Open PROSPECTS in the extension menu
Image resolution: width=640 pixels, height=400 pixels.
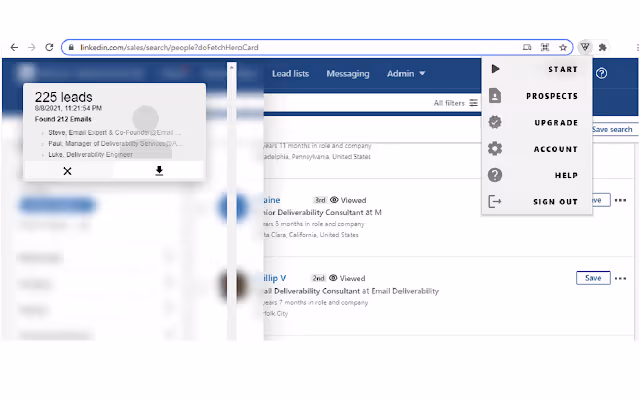click(552, 96)
